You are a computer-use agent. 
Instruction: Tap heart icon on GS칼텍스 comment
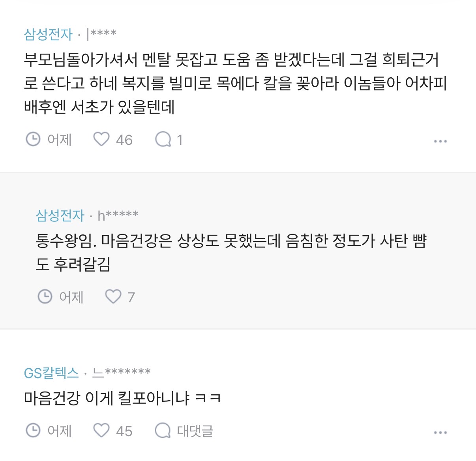tap(101, 430)
